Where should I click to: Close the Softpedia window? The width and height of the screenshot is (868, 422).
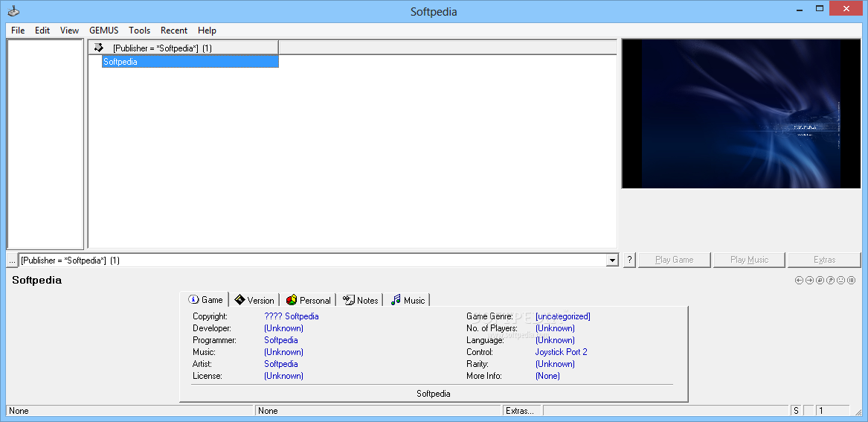point(846,9)
